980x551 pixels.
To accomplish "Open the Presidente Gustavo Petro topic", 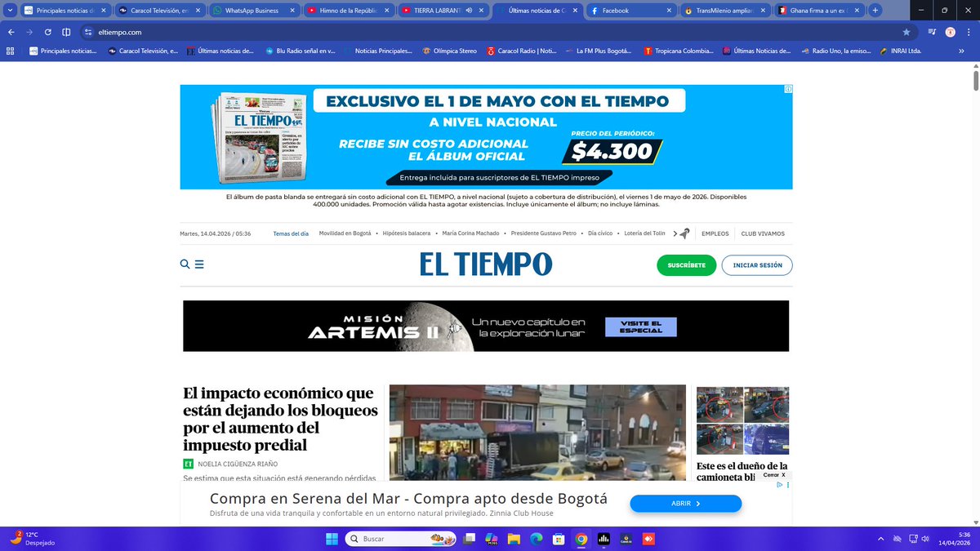I will pos(544,233).
